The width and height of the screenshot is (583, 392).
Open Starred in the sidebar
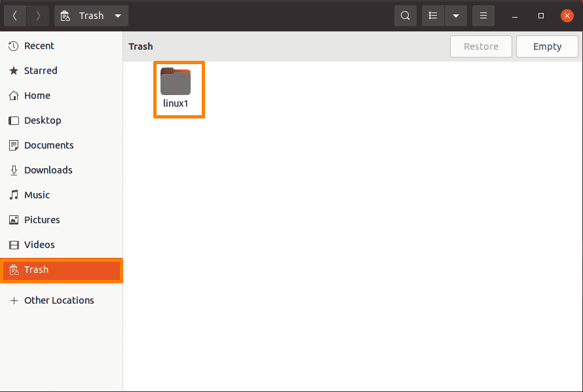pos(62,71)
